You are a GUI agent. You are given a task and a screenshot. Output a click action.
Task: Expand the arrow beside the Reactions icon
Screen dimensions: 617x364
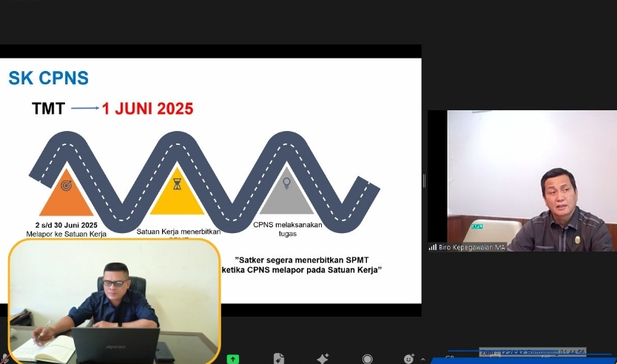(423, 359)
